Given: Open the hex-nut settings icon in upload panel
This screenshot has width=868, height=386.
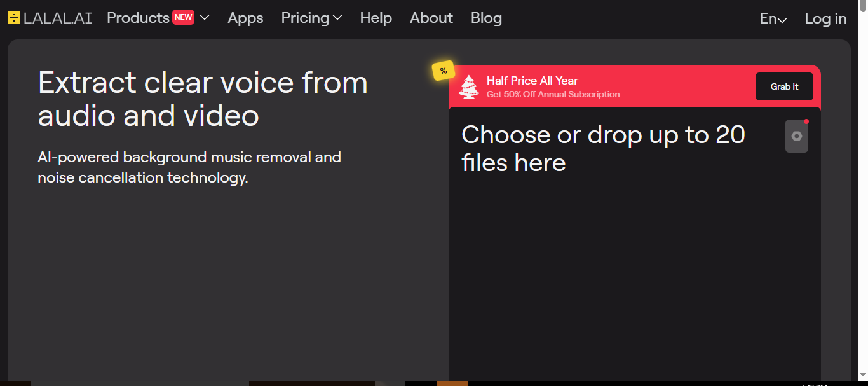Looking at the screenshot, I should tap(796, 136).
